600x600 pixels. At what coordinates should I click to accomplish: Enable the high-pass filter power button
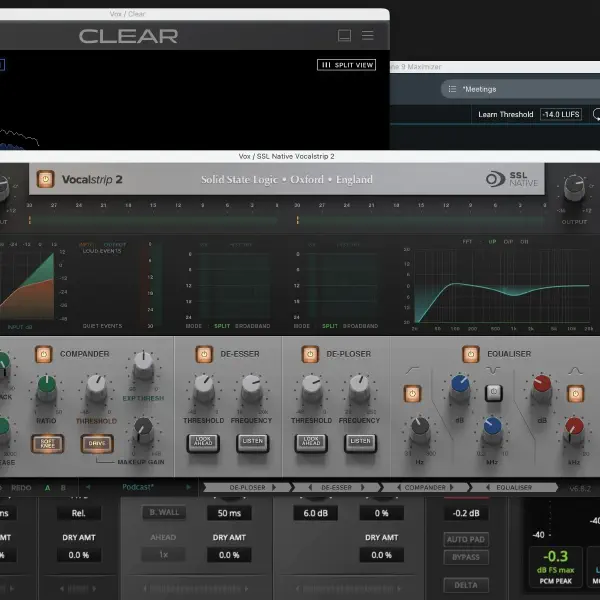(x=412, y=394)
